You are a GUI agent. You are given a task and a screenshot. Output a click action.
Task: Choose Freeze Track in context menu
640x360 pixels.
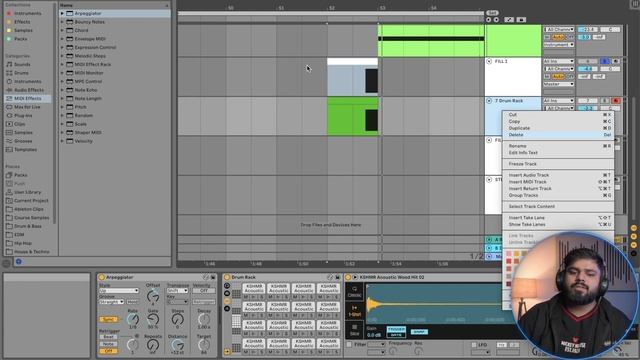(x=558, y=164)
